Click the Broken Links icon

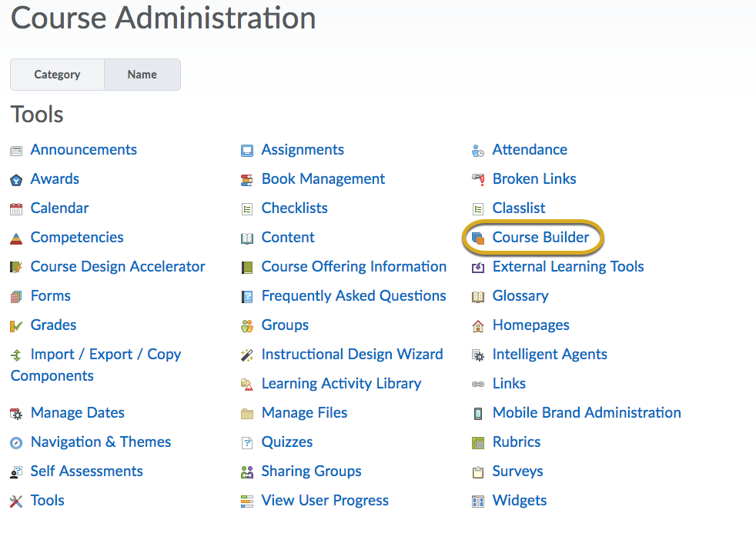[x=478, y=180]
